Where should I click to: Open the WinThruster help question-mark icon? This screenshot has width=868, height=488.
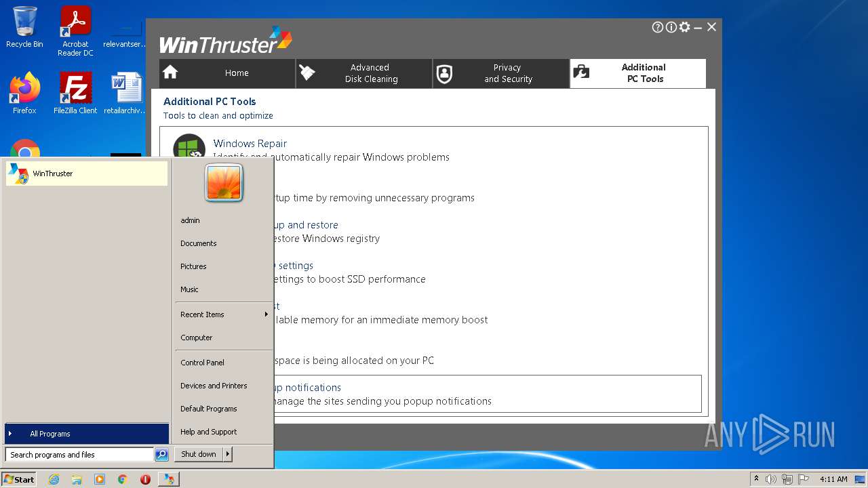tap(657, 27)
